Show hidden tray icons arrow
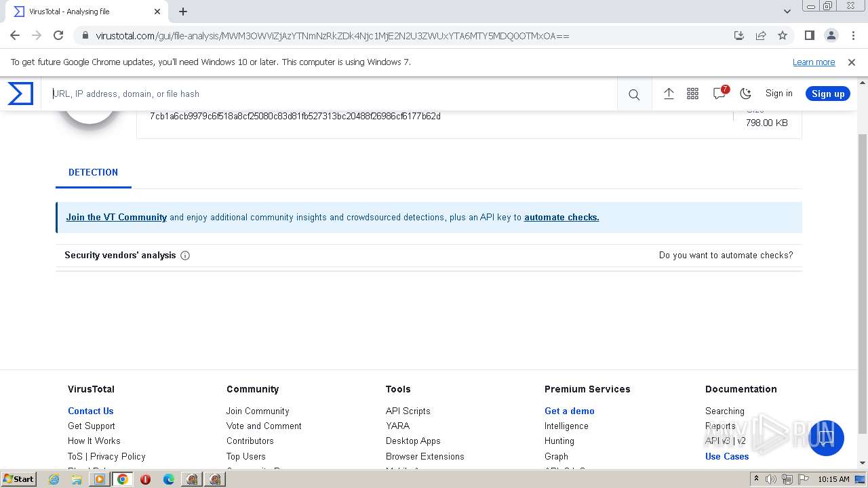 [756, 479]
